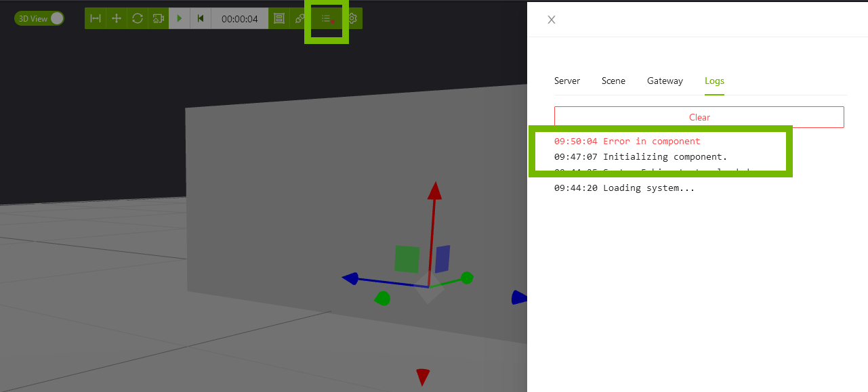Select the connection plug tool icon
The width and height of the screenshot is (868, 392).
299,18
